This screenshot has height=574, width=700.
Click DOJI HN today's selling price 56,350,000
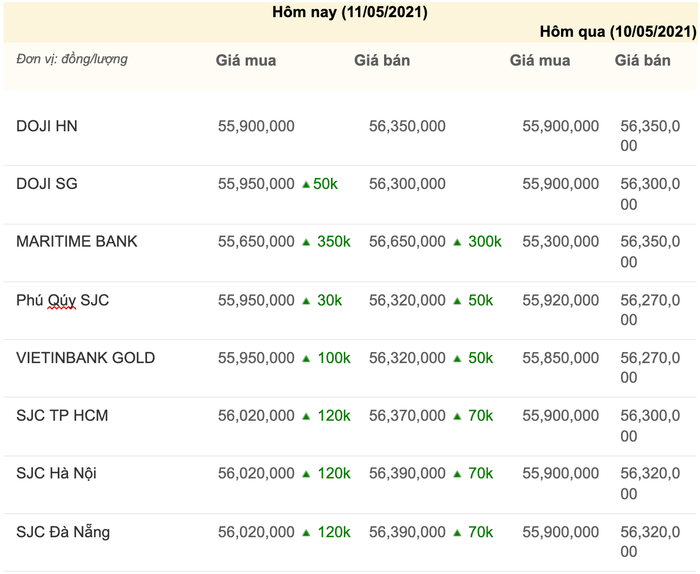tap(407, 126)
